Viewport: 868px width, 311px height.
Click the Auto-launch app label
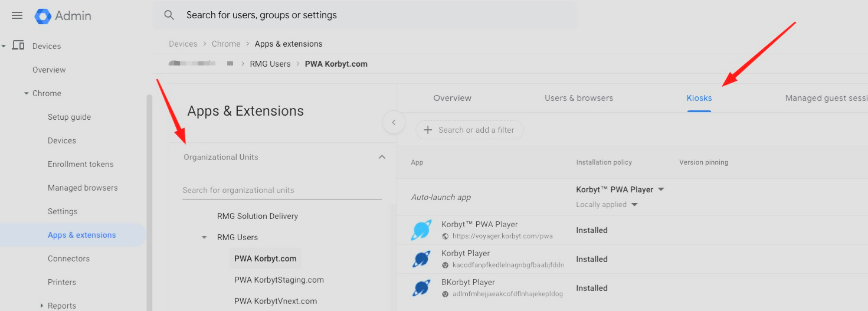click(441, 197)
